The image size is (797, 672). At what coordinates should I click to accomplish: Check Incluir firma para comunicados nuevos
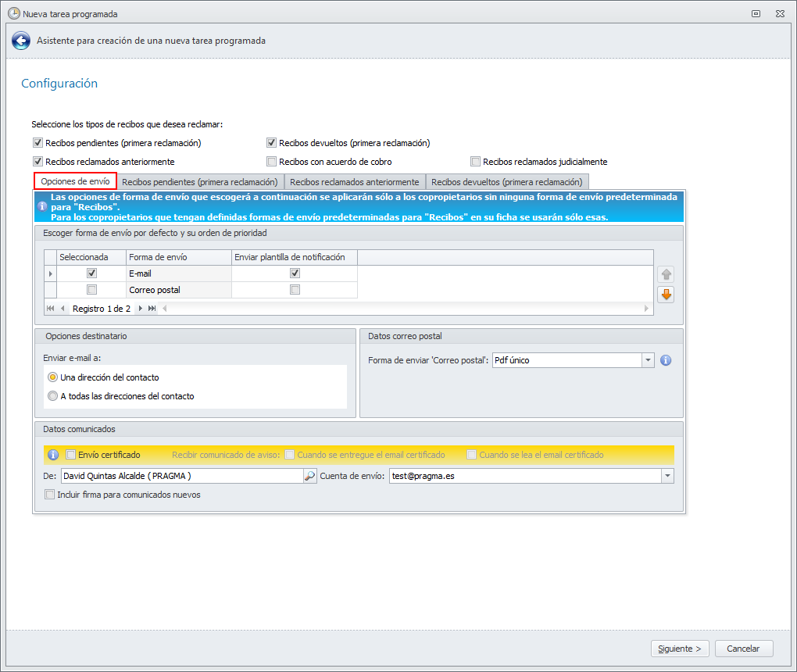(x=49, y=495)
